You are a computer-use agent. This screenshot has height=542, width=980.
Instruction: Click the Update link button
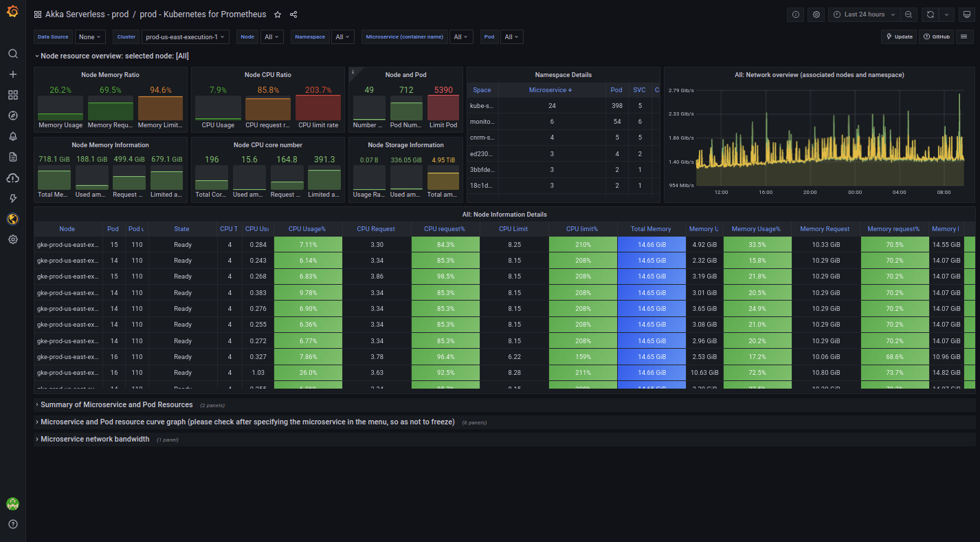coord(899,37)
